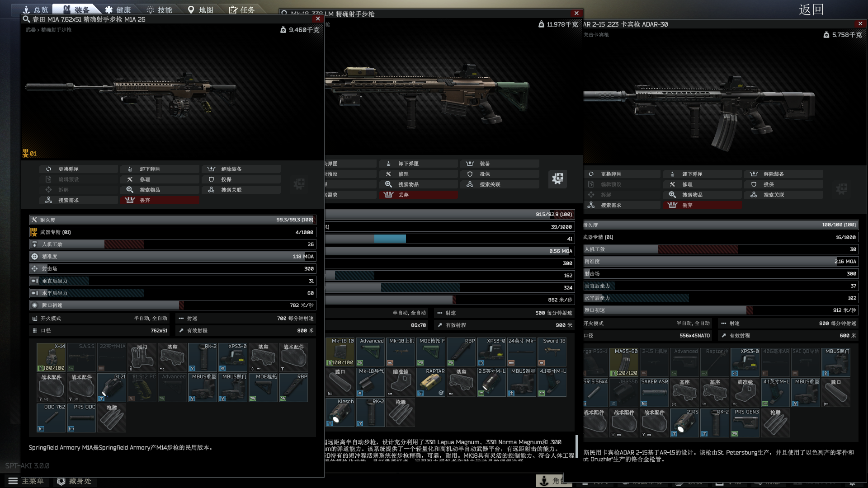Select SAKER ASR suppressor slot

tap(654, 393)
